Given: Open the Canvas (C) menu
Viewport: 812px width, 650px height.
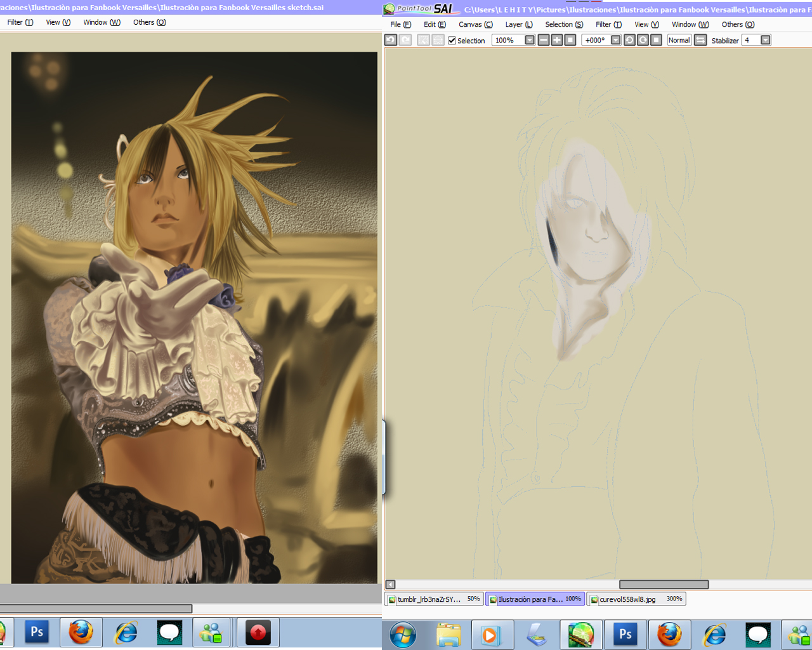Looking at the screenshot, I should coord(476,25).
